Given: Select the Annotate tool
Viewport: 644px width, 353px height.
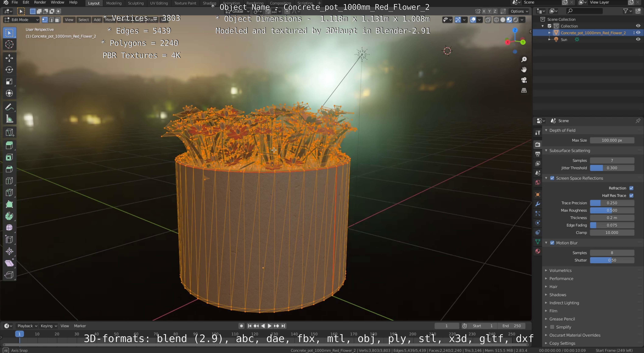Looking at the screenshot, I should click(x=9, y=107).
